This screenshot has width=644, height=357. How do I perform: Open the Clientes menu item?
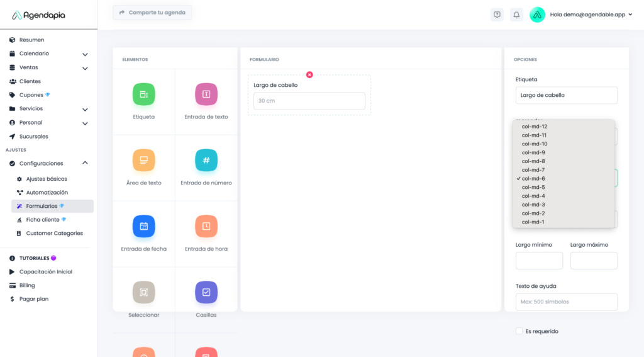click(30, 81)
